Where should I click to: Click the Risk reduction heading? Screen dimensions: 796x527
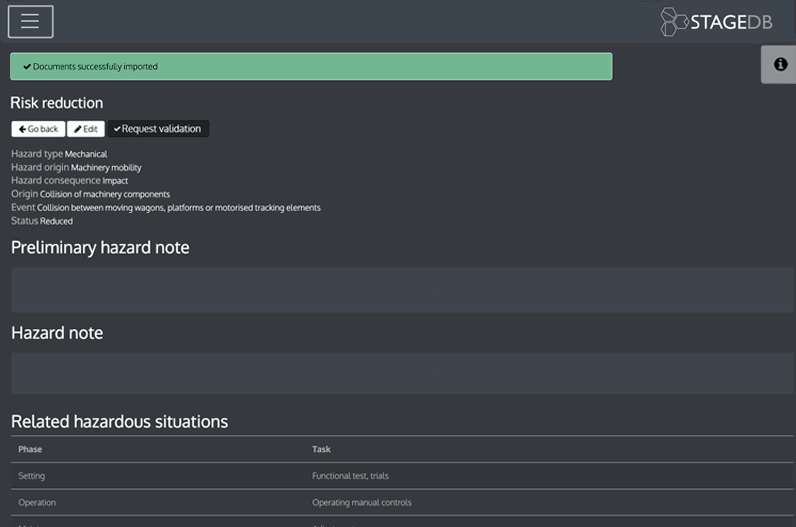pyautogui.click(x=57, y=103)
